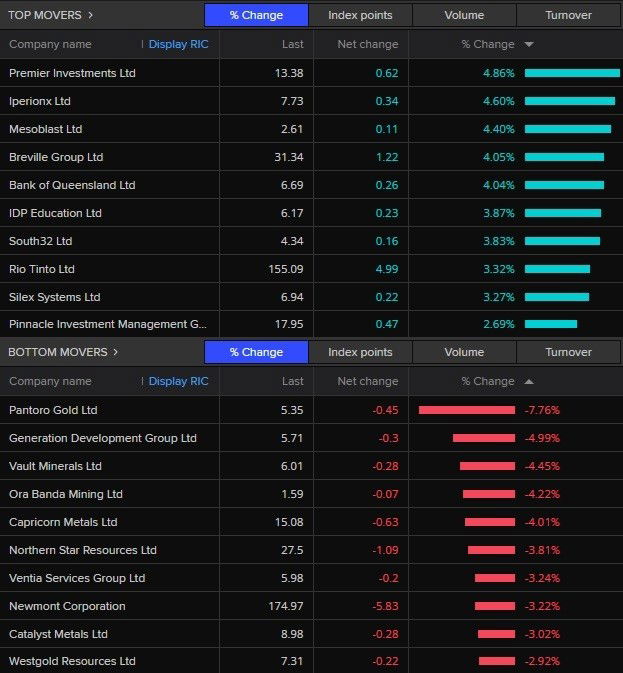Sort Bottom Movers by Net change column
623x673 pixels.
[367, 382]
